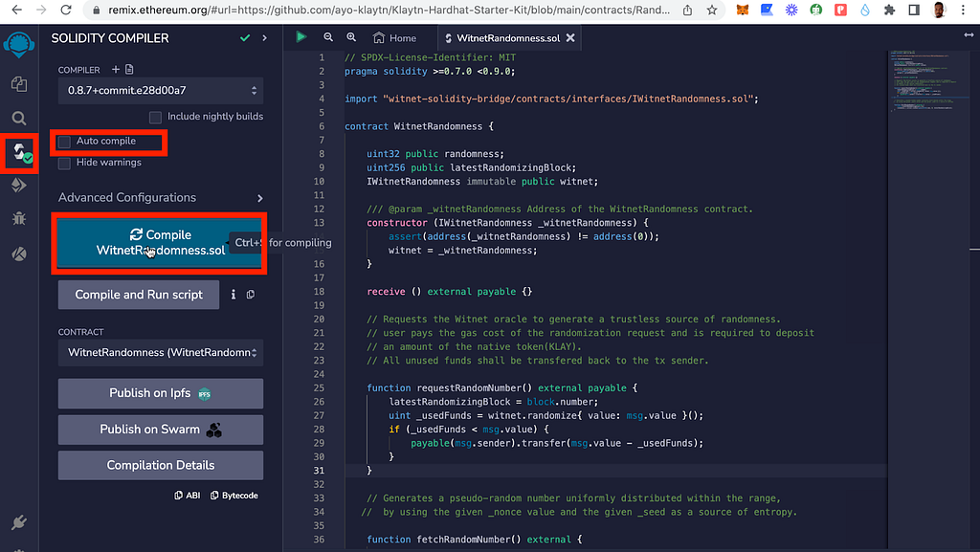Click Compile WitnetRandomness.sol button
Image resolution: width=980 pixels, height=552 pixels.
click(x=160, y=243)
